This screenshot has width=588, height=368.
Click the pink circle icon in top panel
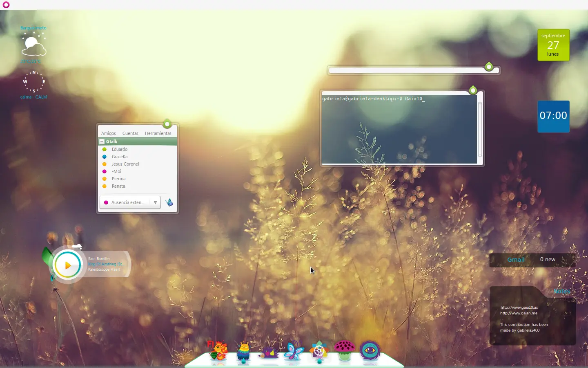coord(6,5)
